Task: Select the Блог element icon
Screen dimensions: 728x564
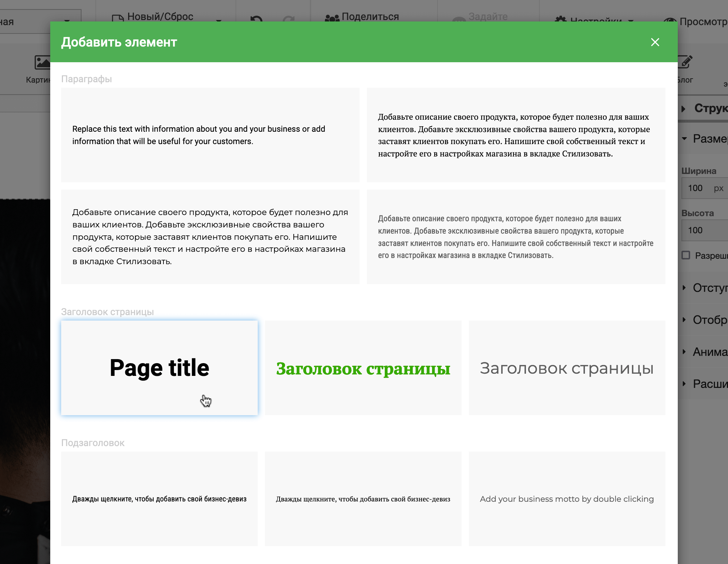Action: (x=685, y=69)
